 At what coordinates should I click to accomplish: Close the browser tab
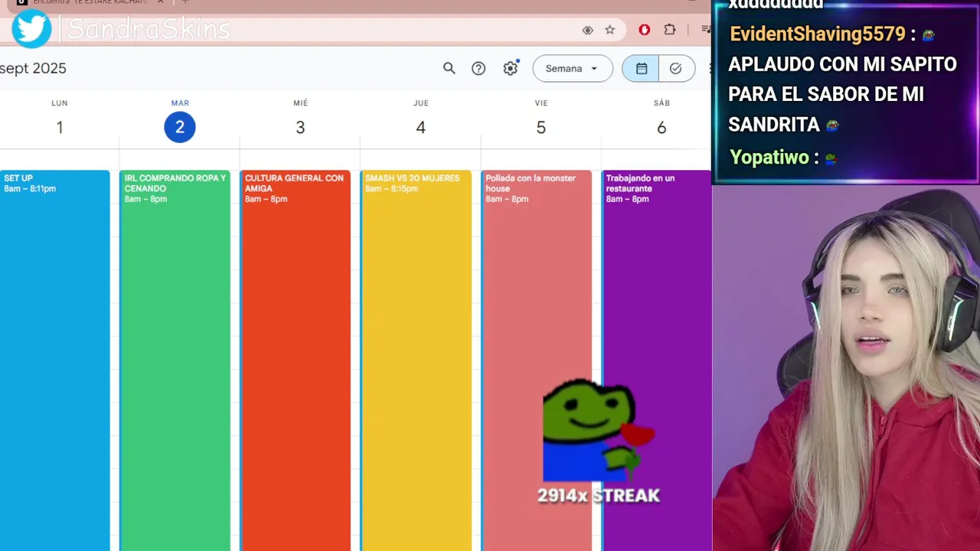[x=160, y=2]
